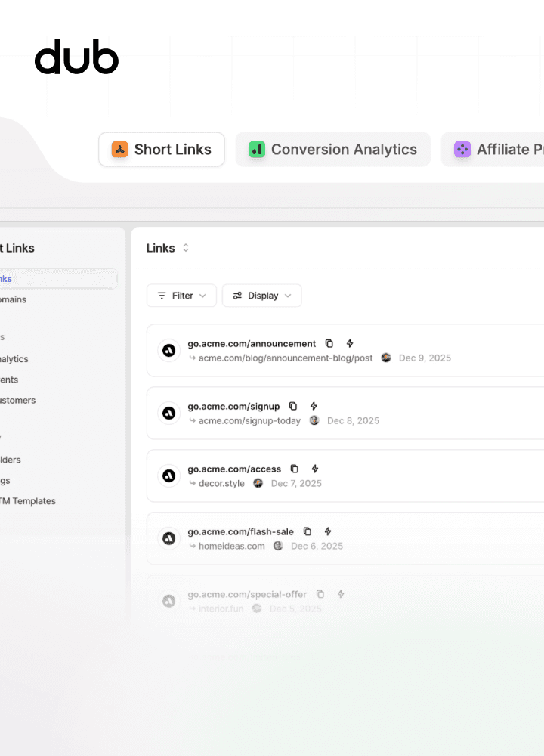Click the Acme logo beside go.acme.com/access
Viewport: 544px width, 756px height.
168,476
